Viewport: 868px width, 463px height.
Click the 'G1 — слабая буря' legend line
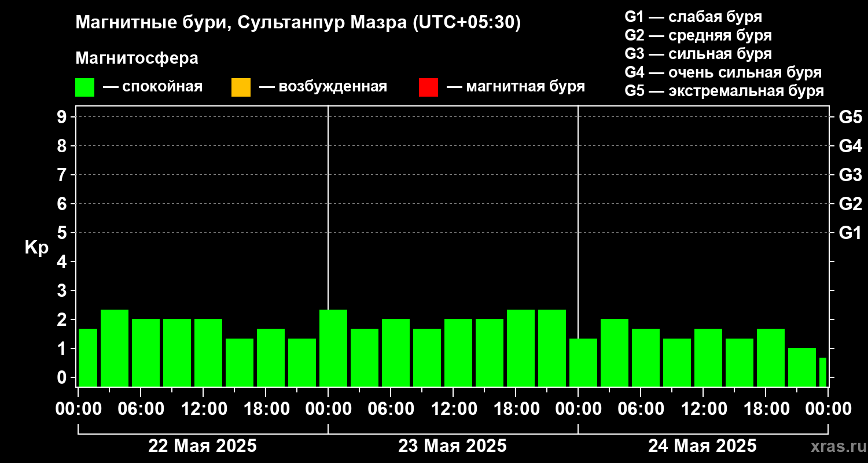(693, 16)
